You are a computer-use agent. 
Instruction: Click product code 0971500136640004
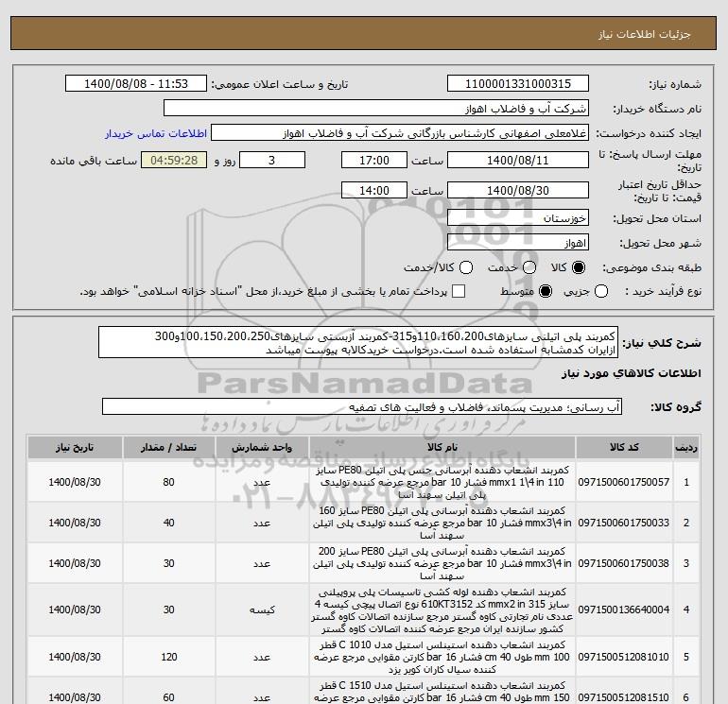pyautogui.click(x=624, y=610)
